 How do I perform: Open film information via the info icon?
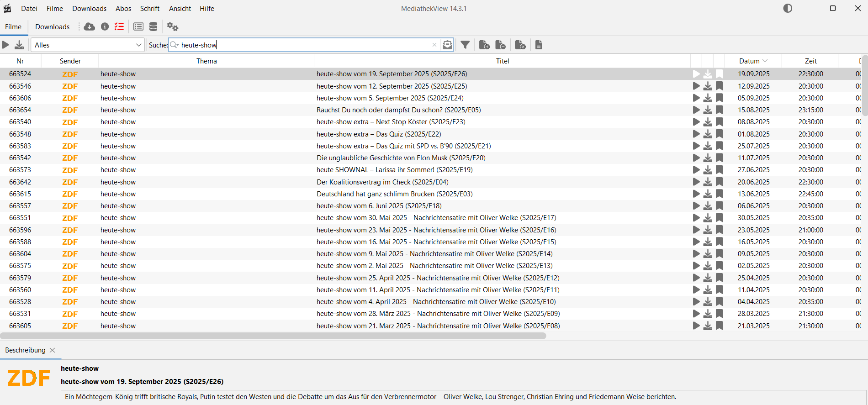105,26
